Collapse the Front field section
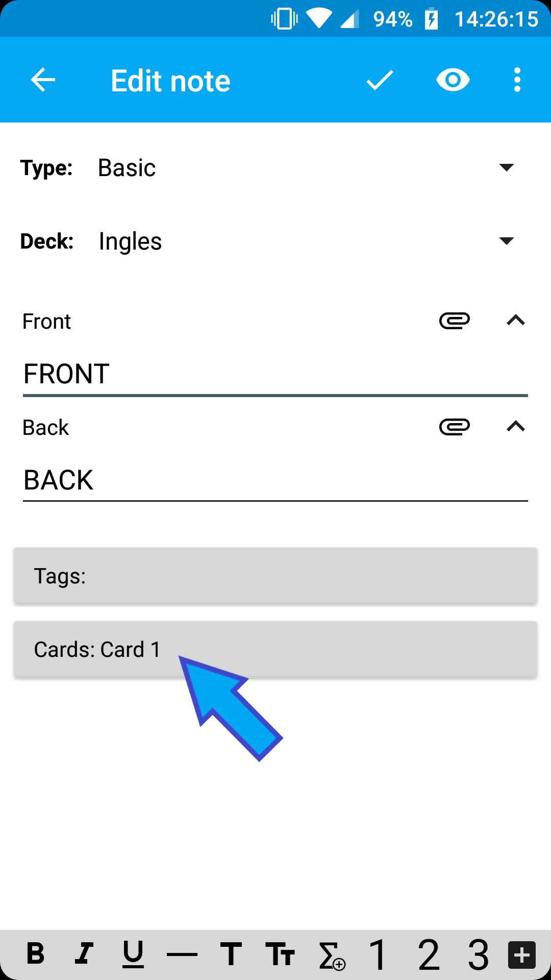Image resolution: width=551 pixels, height=980 pixels. point(516,321)
